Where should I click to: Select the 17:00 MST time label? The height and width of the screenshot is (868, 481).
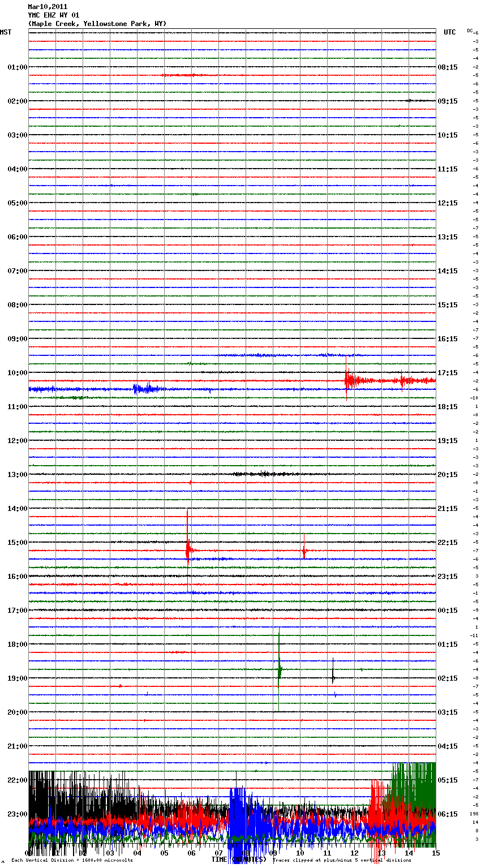[x=18, y=611]
